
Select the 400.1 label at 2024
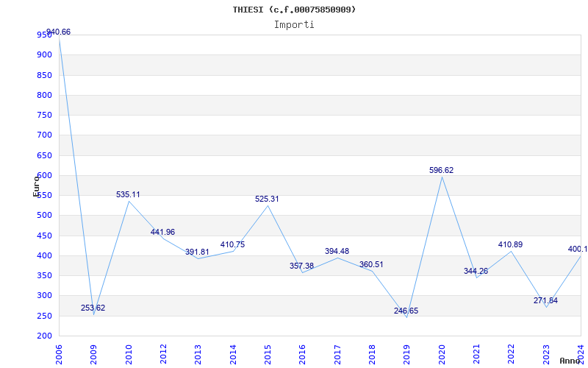578,249
